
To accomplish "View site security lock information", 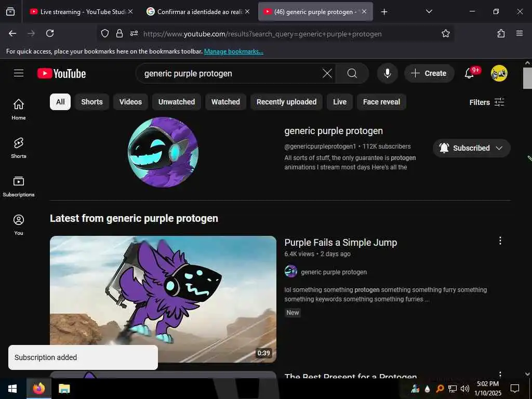I will pos(119,33).
